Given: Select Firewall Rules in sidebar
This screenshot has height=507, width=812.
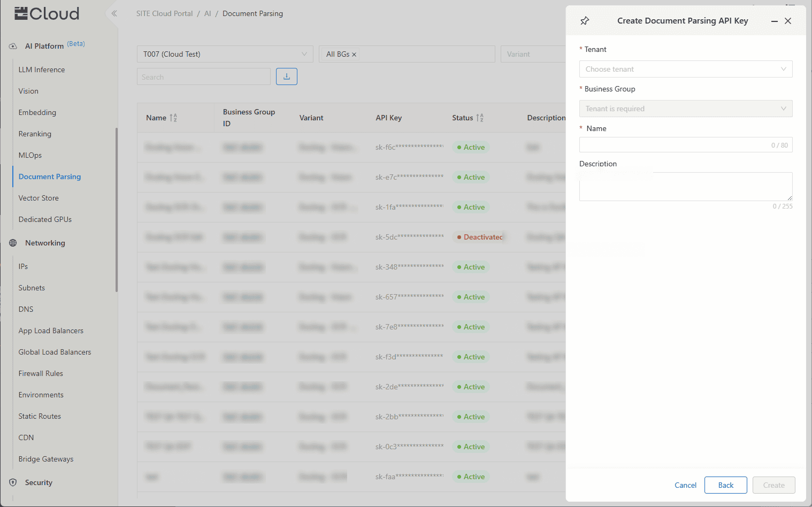Looking at the screenshot, I should click(x=41, y=373).
